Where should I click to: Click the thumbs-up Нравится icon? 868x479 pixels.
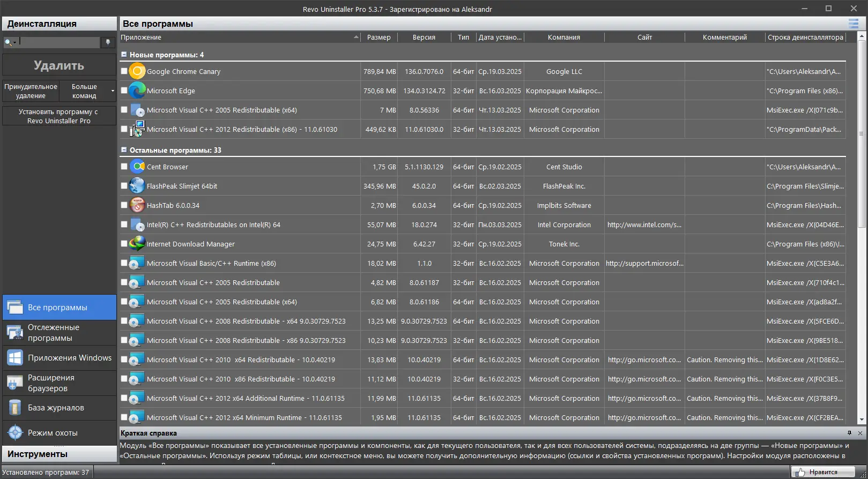(x=801, y=472)
